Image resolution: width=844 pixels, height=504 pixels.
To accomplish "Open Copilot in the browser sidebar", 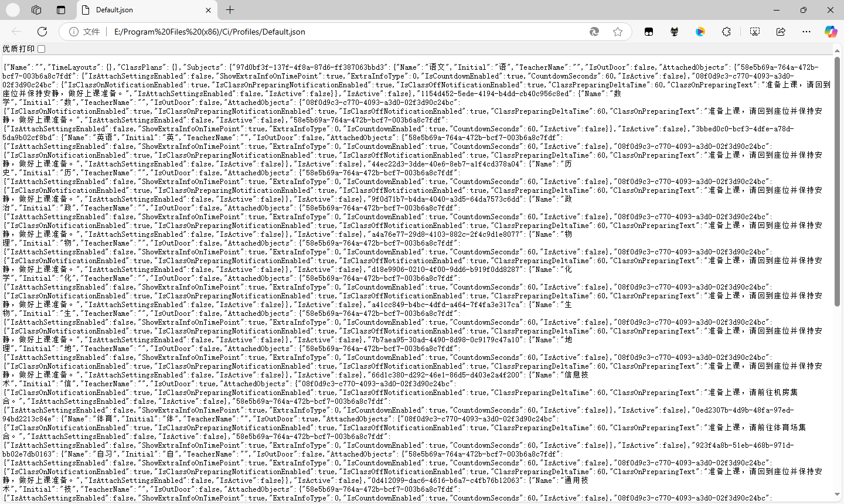I will click(x=831, y=32).
